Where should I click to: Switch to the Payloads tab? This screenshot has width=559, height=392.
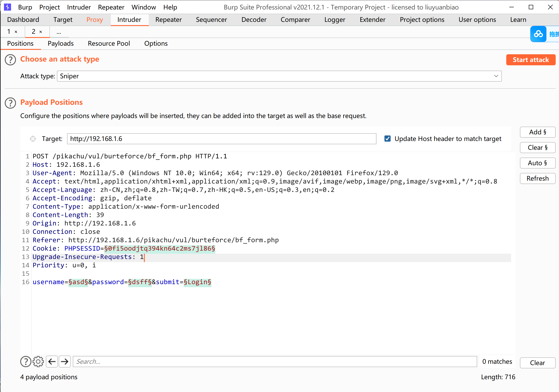[61, 43]
